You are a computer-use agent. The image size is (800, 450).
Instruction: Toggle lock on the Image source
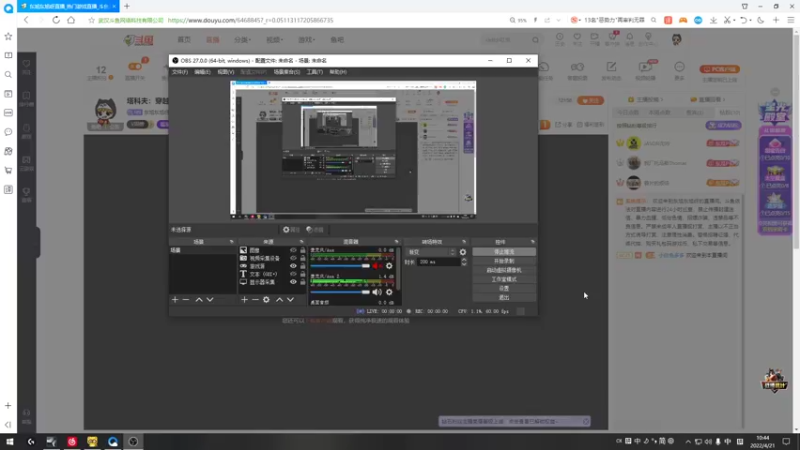tap(303, 250)
